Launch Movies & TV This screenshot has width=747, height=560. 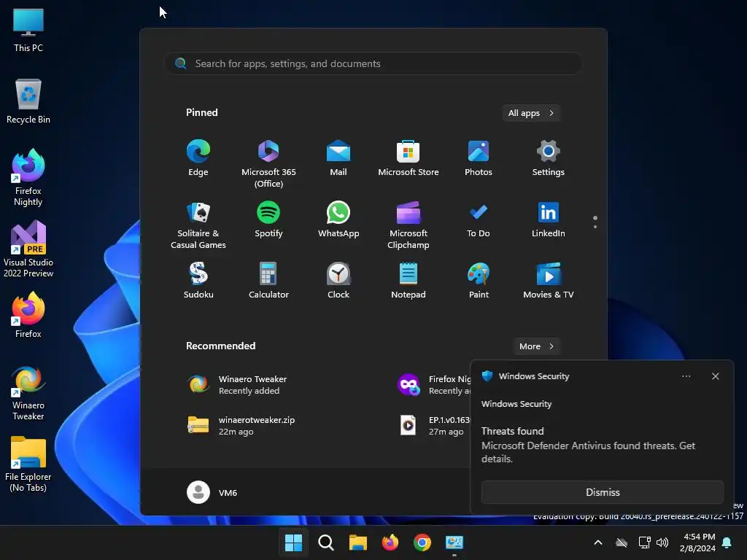549,281
